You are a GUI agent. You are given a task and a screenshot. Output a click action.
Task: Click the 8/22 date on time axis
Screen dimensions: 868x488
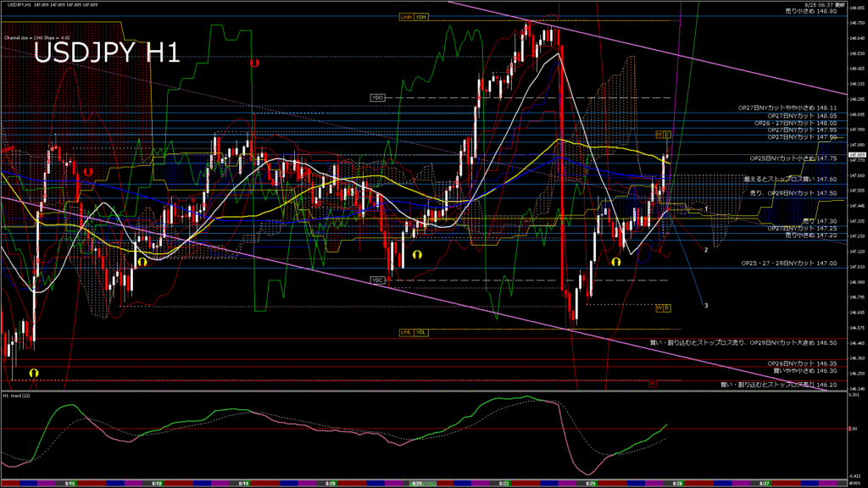[504, 482]
